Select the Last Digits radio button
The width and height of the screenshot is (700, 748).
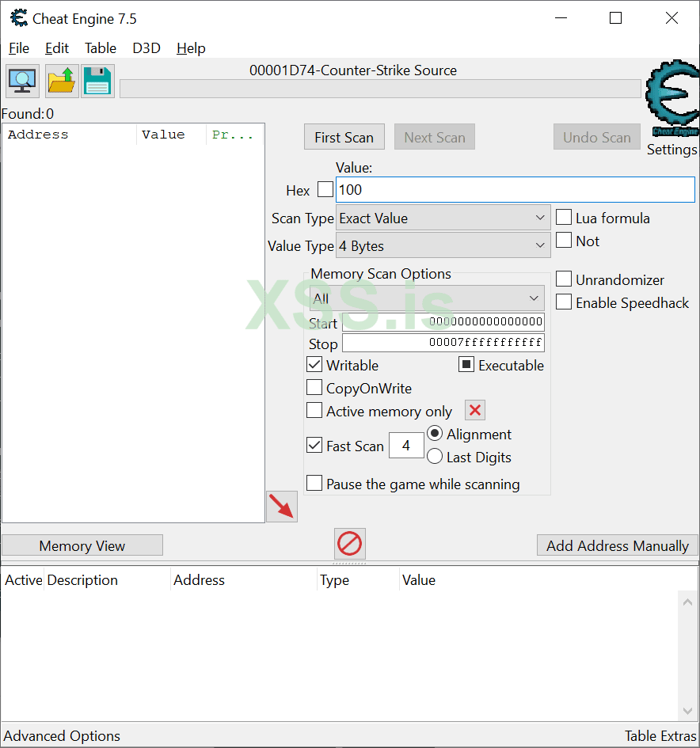pos(435,456)
